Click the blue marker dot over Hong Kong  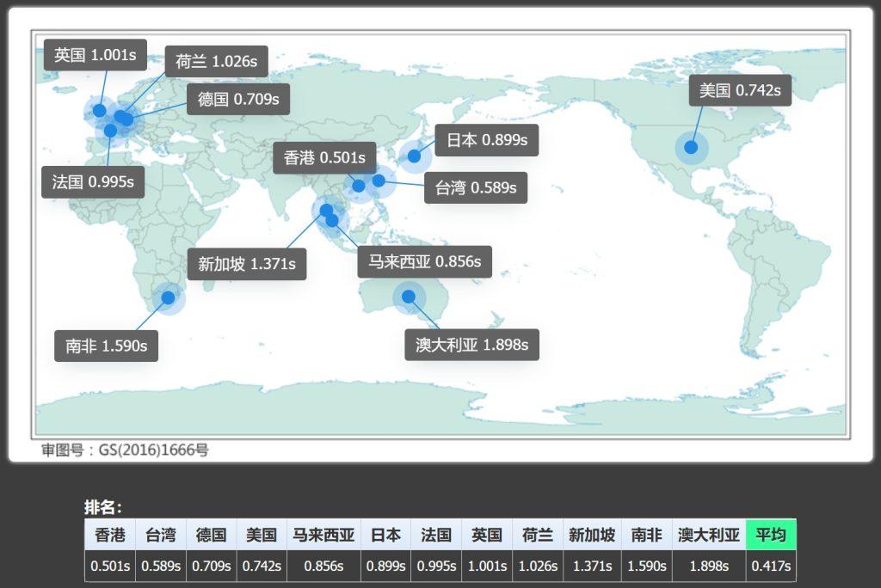[x=359, y=187]
